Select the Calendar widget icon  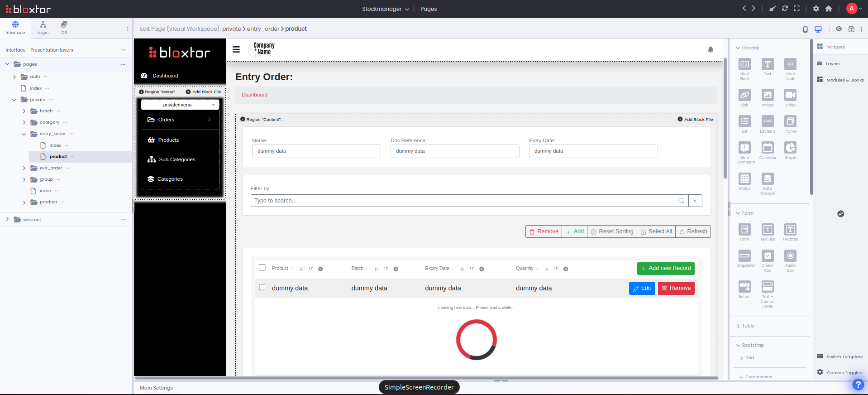tap(767, 148)
